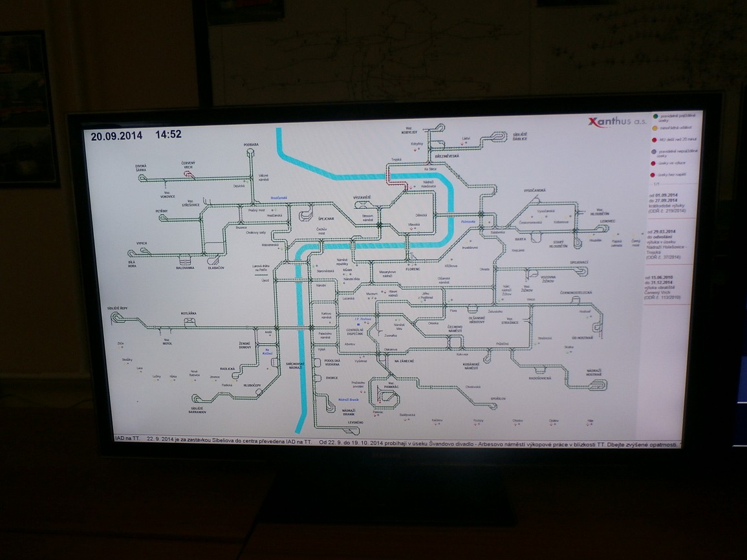The width and height of the screenshot is (747, 560).
Task: Click the Nádraží Holešovice station label
Action: 428,184
